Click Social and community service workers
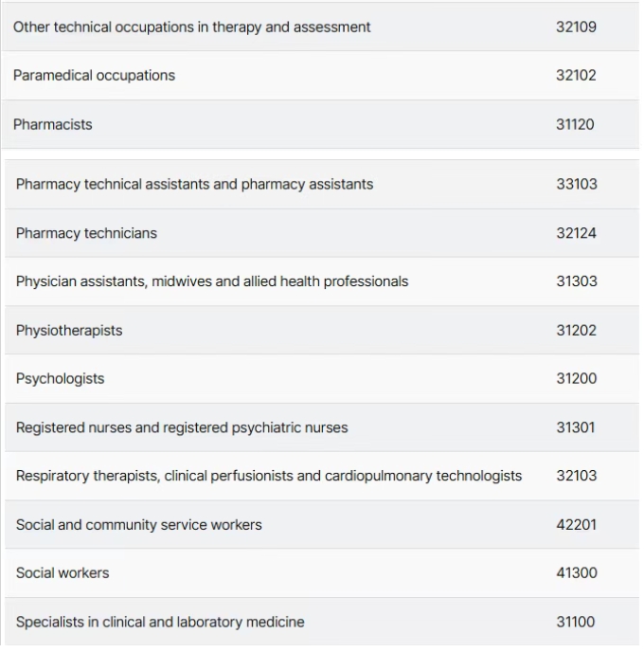 (139, 525)
